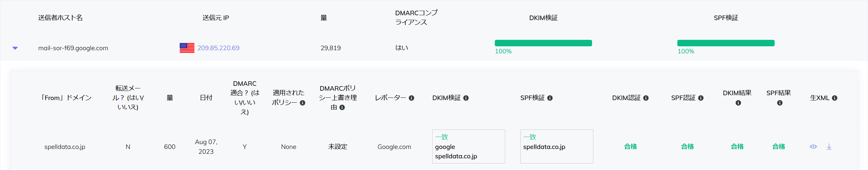The image size is (868, 170).
Task: Click info icon under SPF結果 header
Action: point(780,103)
